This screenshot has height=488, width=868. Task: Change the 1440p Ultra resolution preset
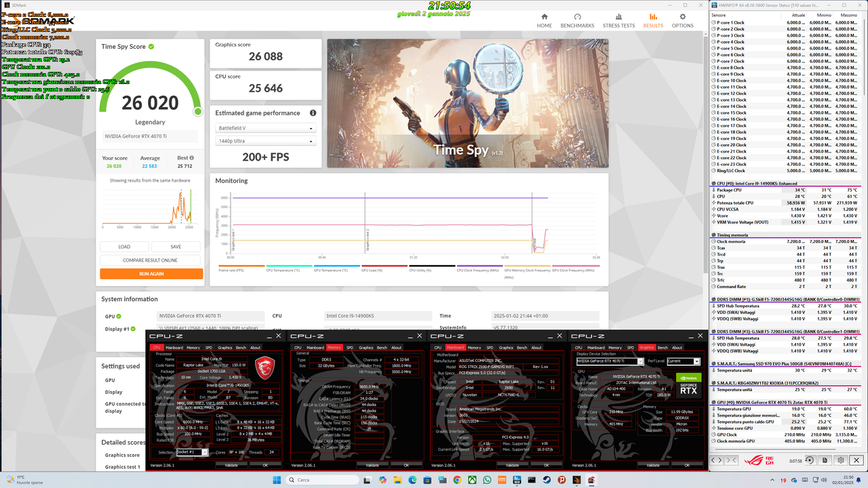265,141
